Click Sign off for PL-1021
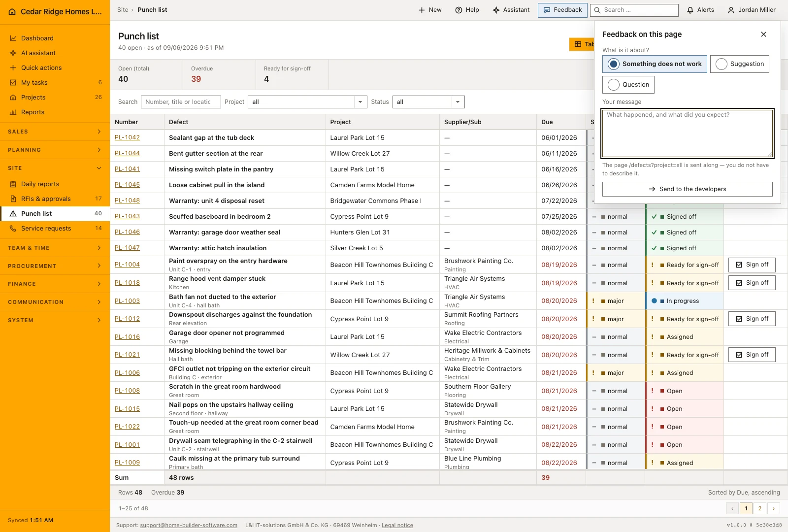The image size is (788, 532). click(752, 355)
